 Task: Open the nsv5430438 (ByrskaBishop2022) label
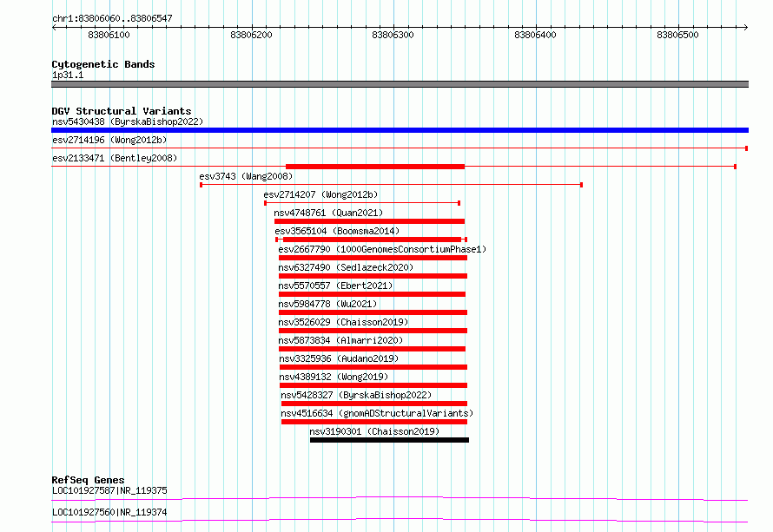click(x=128, y=122)
